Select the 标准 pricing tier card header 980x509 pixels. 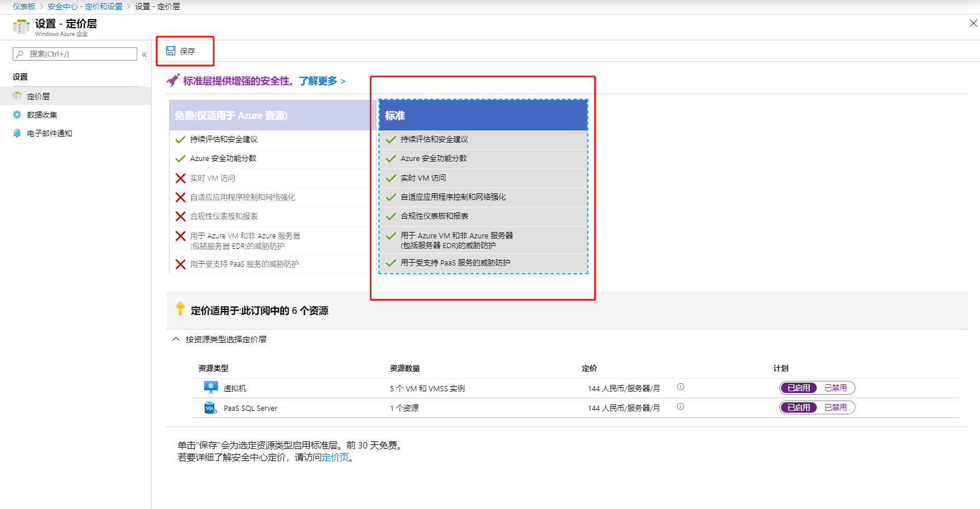point(483,115)
